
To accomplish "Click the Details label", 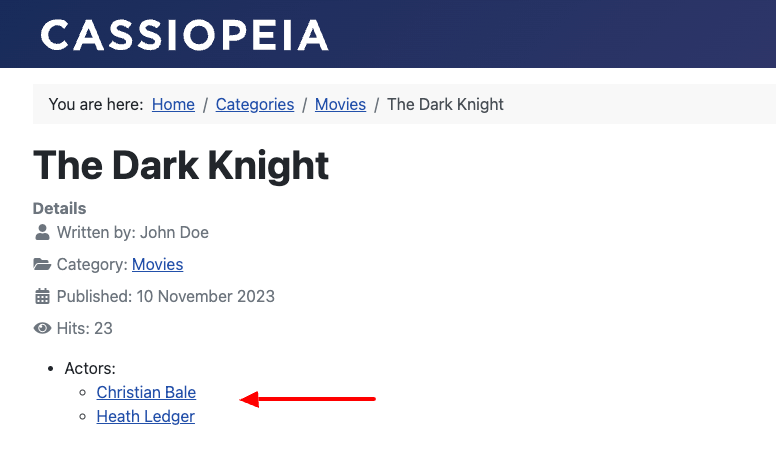I will [x=59, y=208].
